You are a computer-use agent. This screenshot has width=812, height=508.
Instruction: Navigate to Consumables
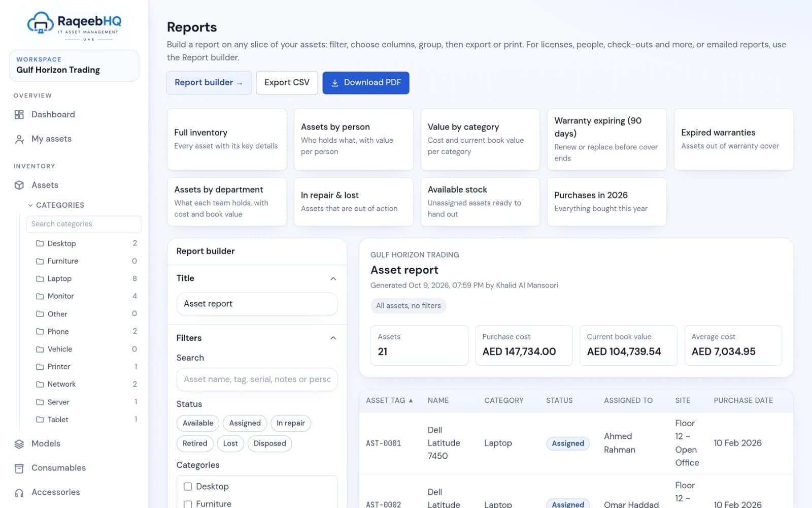pos(74,468)
